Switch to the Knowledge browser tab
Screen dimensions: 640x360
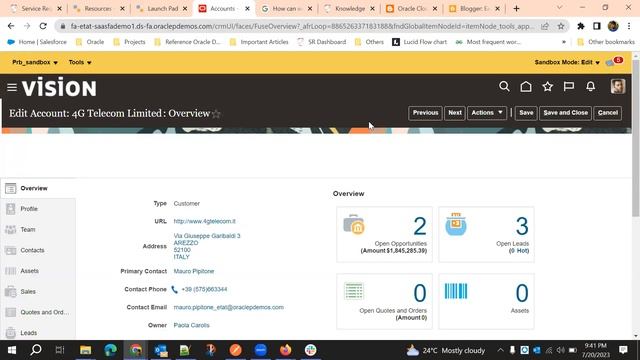click(349, 8)
